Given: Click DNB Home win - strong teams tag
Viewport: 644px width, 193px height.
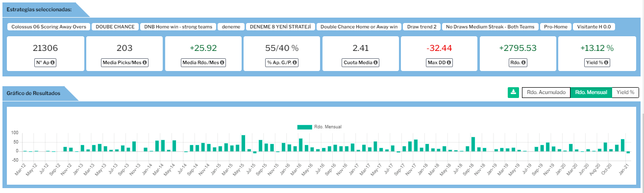Looking at the screenshot, I should click(178, 26).
